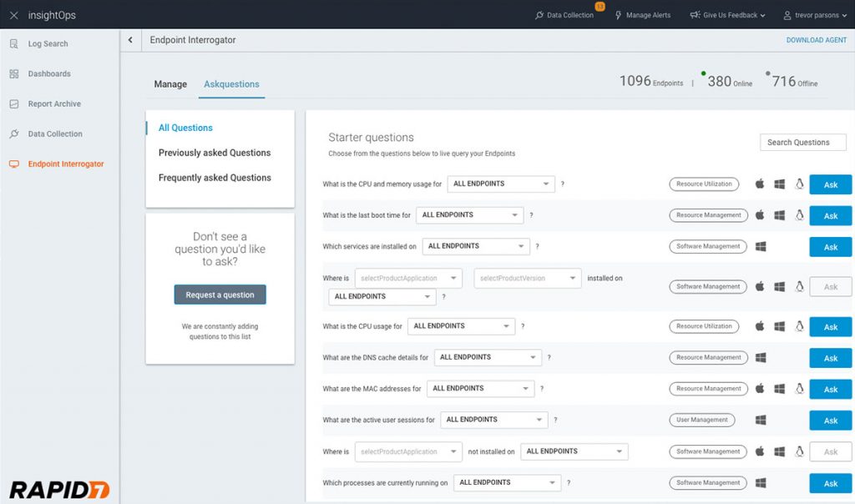The height and width of the screenshot is (504, 855).
Task: Click the Windows icon in the DNS cache details row
Action: (761, 357)
